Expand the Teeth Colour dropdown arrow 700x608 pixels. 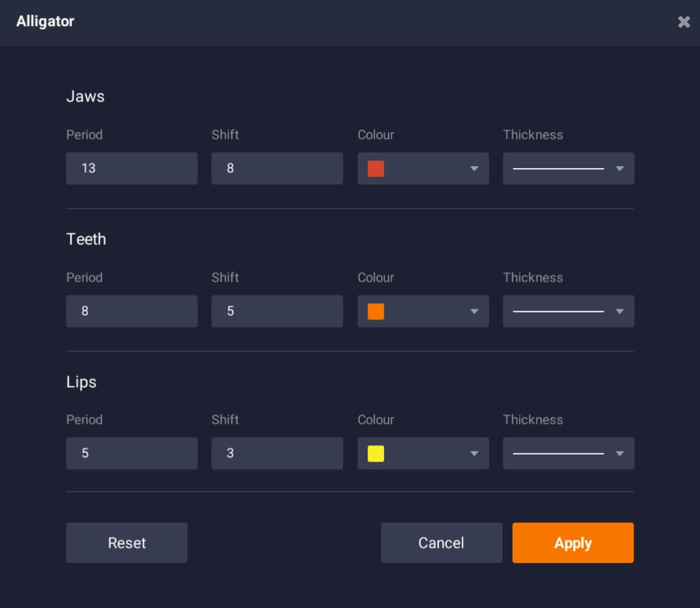[x=474, y=311]
